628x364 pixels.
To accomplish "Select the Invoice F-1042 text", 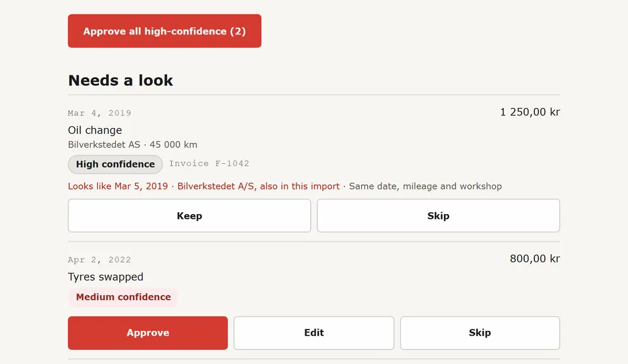I will [x=209, y=163].
